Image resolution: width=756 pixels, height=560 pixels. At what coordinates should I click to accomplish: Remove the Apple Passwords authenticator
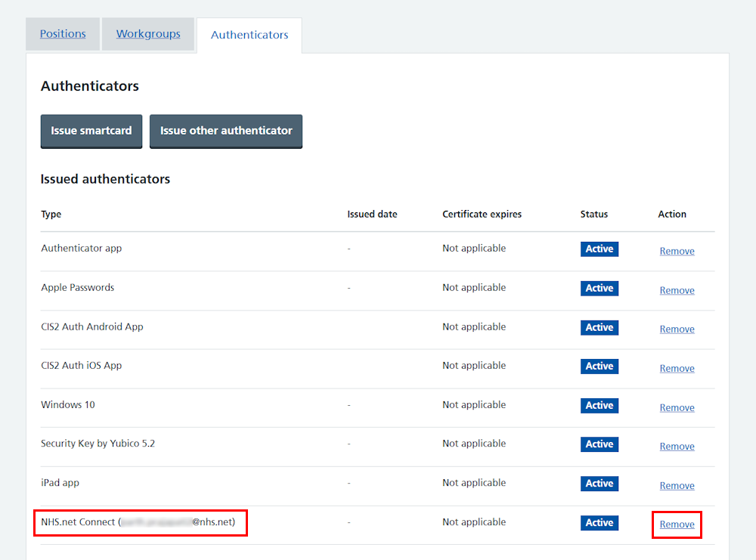pos(677,290)
